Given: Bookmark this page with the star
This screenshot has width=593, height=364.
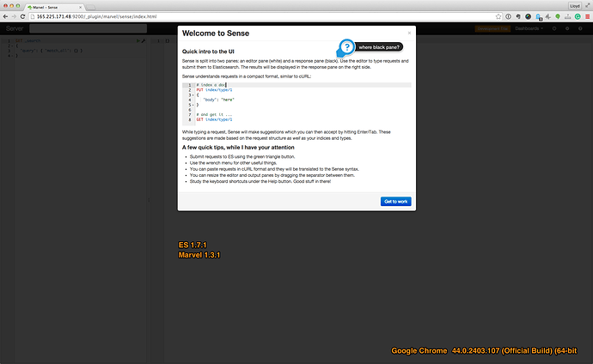Looking at the screenshot, I should pyautogui.click(x=498, y=16).
